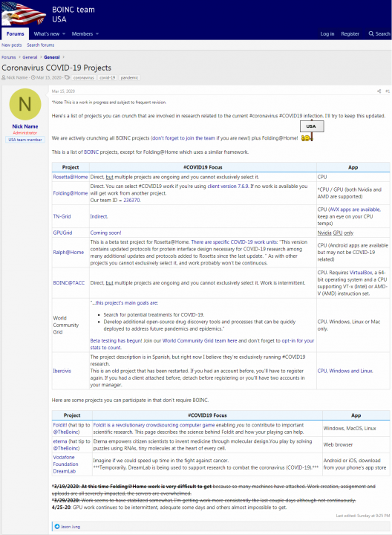Open the BOINC@TACC project link

click(x=68, y=283)
